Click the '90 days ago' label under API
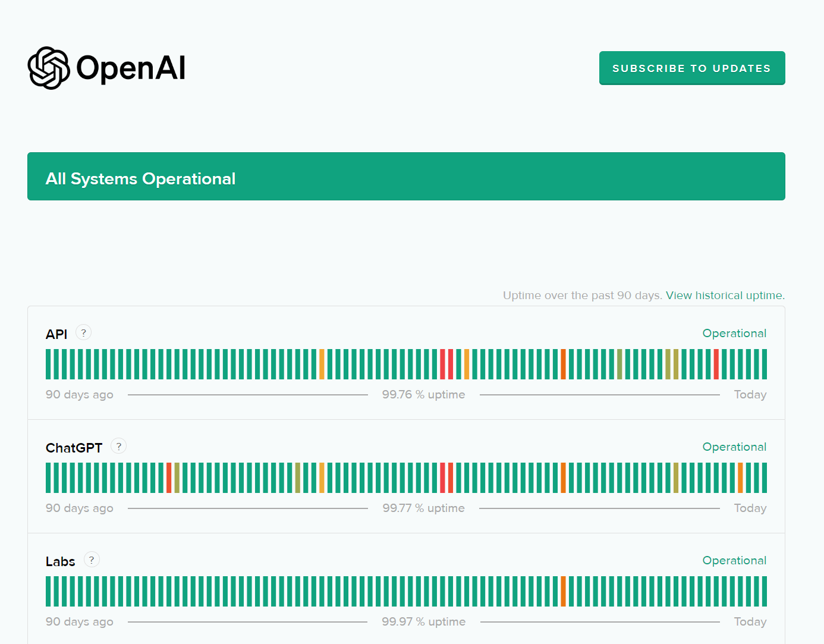824x644 pixels. coord(80,395)
